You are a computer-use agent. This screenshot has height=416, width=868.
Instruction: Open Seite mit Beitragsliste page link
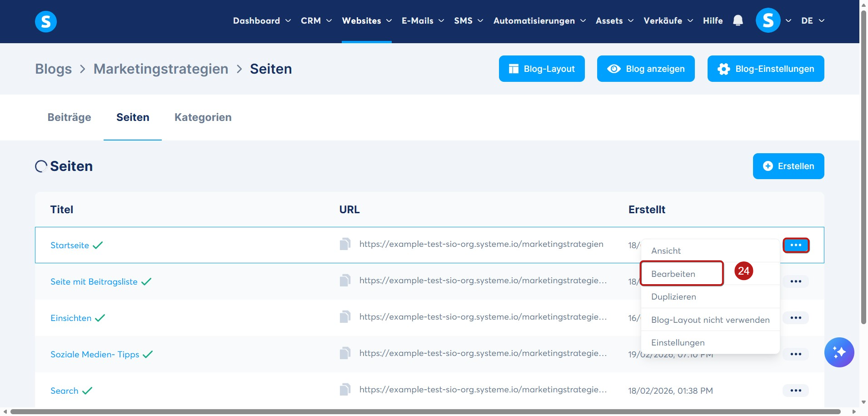tap(94, 281)
